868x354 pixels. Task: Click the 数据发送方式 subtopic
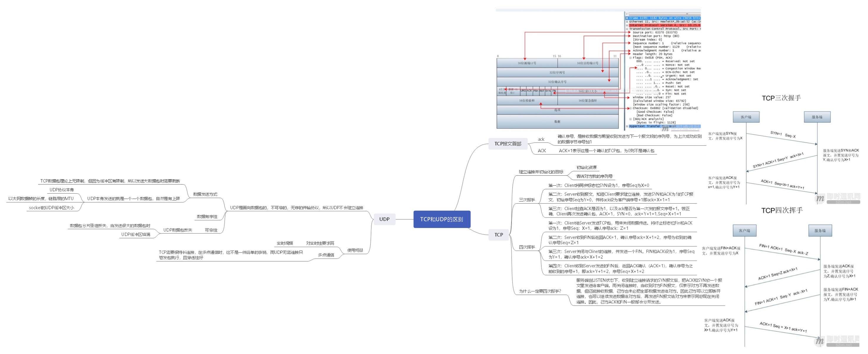pyautogui.click(x=205, y=194)
